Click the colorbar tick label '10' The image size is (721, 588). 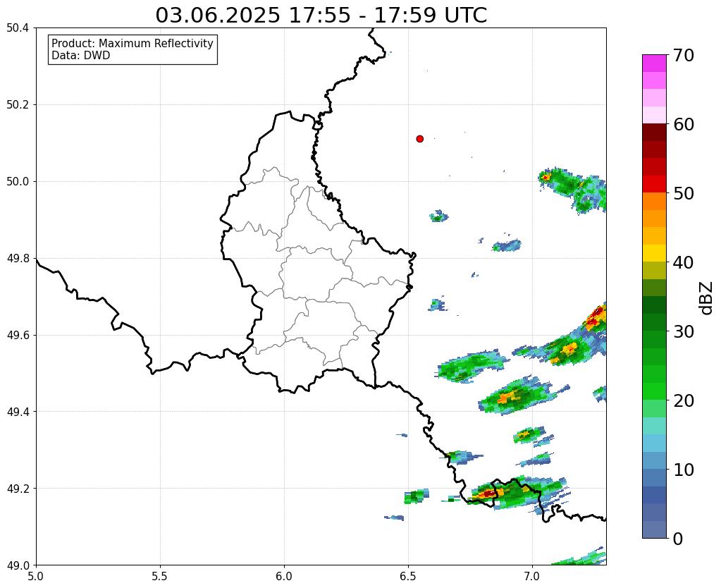683,470
